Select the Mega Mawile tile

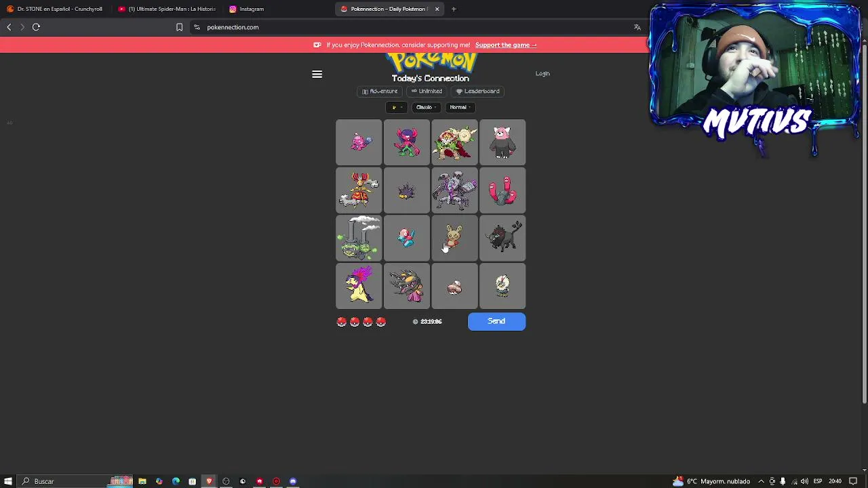click(x=407, y=286)
